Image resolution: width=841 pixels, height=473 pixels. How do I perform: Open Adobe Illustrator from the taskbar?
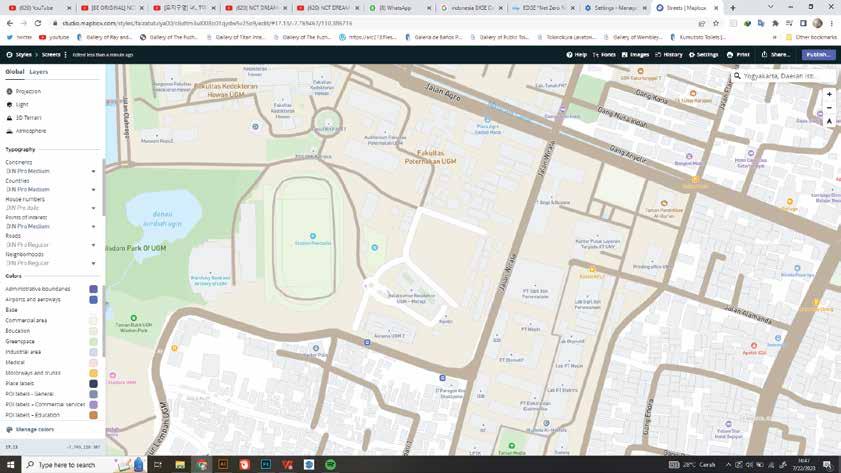click(223, 464)
